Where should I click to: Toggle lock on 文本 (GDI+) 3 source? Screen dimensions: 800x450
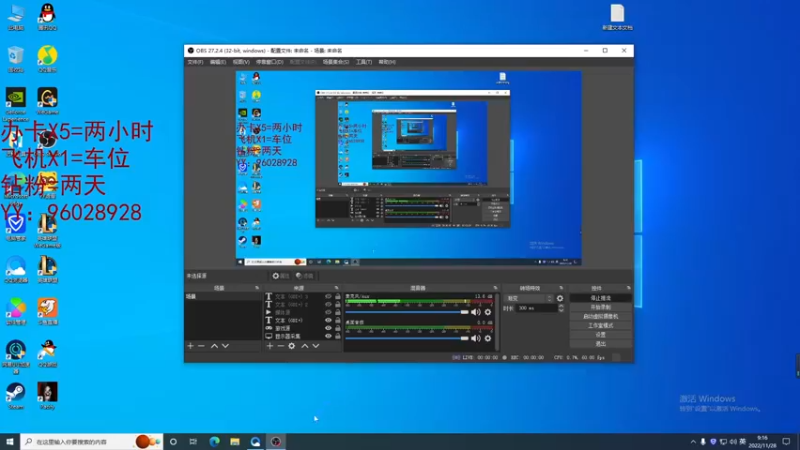pos(338,296)
